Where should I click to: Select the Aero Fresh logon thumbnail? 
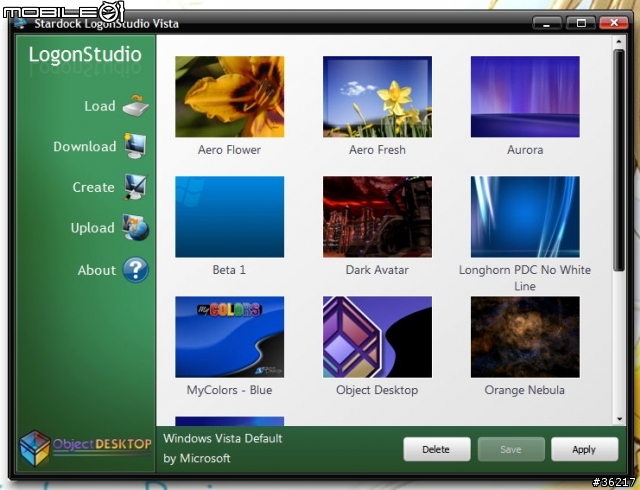point(377,96)
